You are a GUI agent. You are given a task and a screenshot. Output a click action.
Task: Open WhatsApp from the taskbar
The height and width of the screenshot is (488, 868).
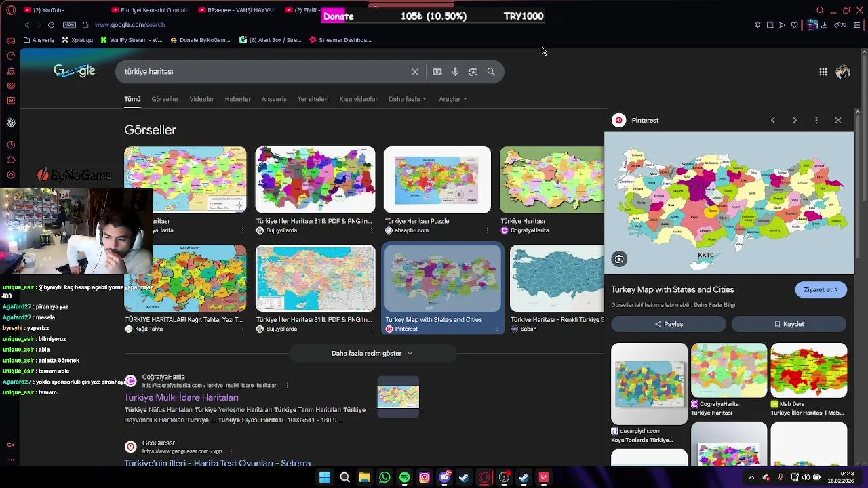pyautogui.click(x=384, y=477)
